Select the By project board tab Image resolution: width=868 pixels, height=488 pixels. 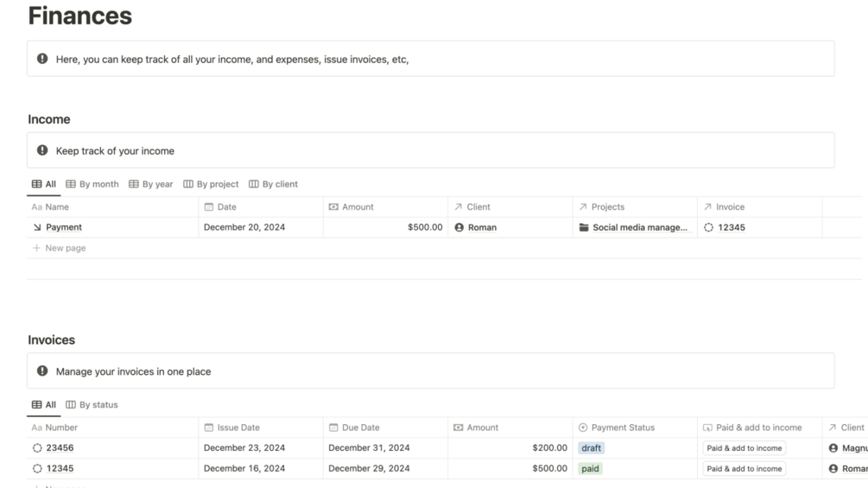(211, 184)
